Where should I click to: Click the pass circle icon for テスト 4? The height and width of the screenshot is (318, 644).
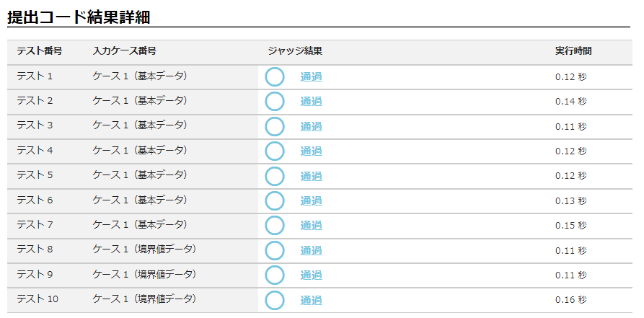(275, 151)
